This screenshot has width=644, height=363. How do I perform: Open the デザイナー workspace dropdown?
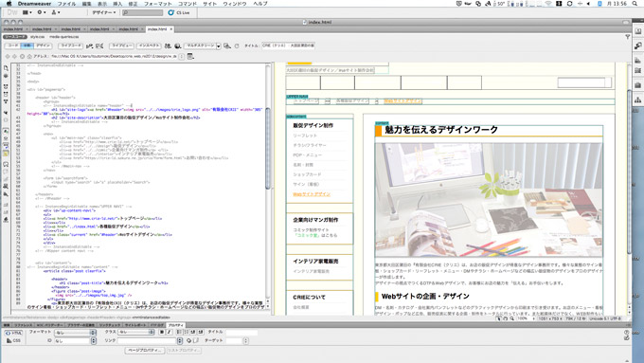(x=103, y=12)
